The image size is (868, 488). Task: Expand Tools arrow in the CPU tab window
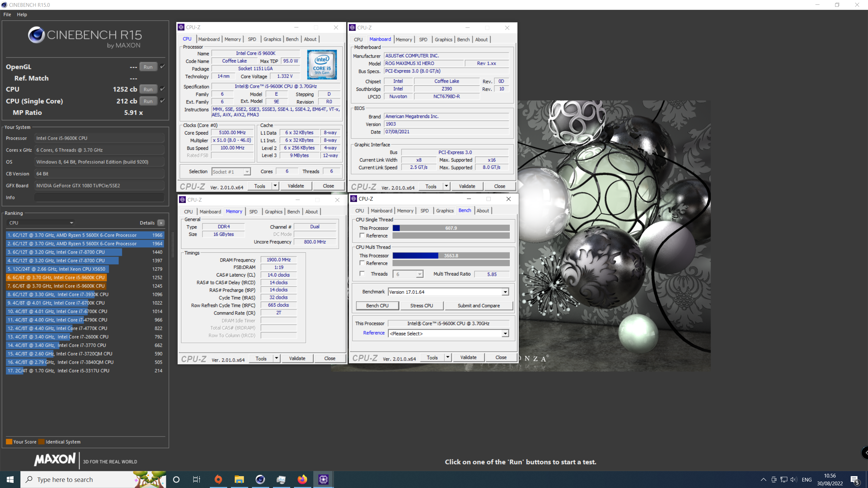pyautogui.click(x=275, y=186)
